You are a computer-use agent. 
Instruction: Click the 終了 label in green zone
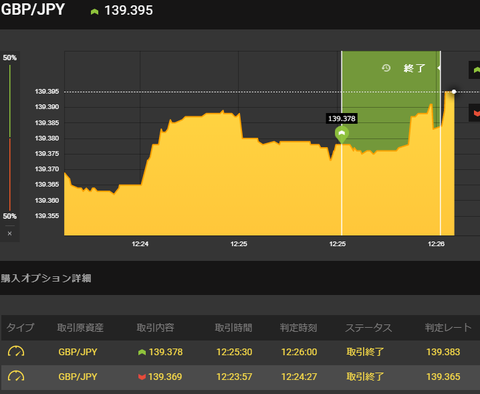pyautogui.click(x=414, y=68)
